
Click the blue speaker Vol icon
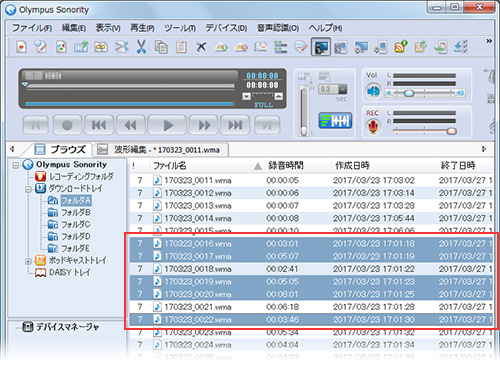tap(373, 91)
